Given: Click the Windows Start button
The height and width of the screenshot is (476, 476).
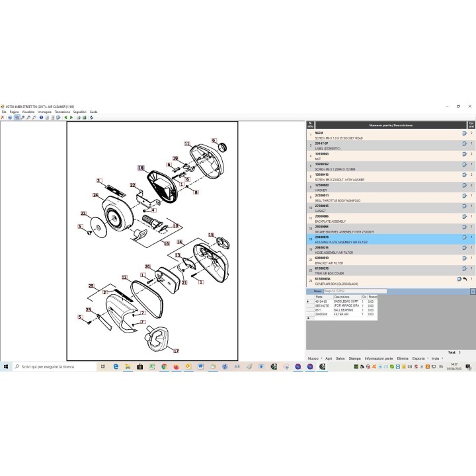Looking at the screenshot, I should tap(6, 367).
